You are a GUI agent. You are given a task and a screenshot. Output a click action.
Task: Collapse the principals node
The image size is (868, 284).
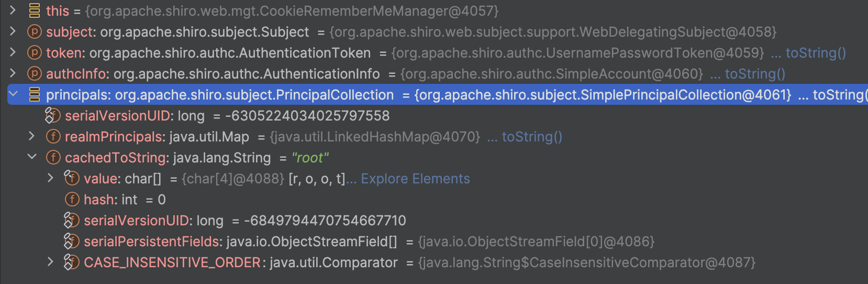[13, 94]
